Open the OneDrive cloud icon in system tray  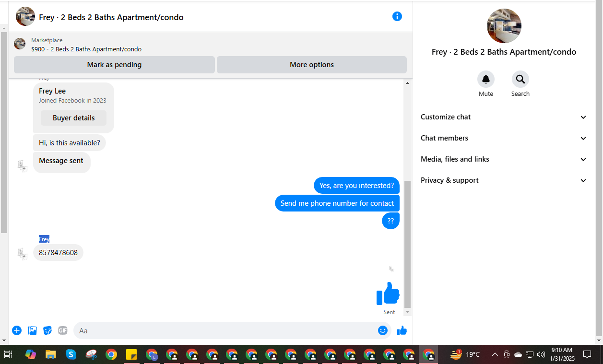tap(518, 354)
